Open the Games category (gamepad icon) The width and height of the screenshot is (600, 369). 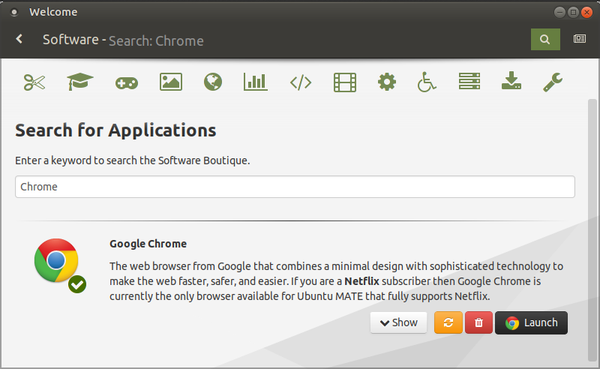pos(127,83)
